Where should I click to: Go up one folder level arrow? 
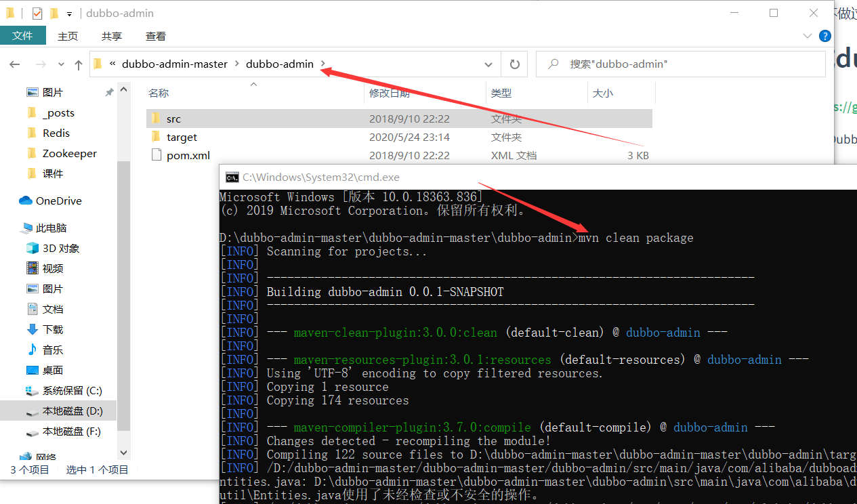(79, 64)
